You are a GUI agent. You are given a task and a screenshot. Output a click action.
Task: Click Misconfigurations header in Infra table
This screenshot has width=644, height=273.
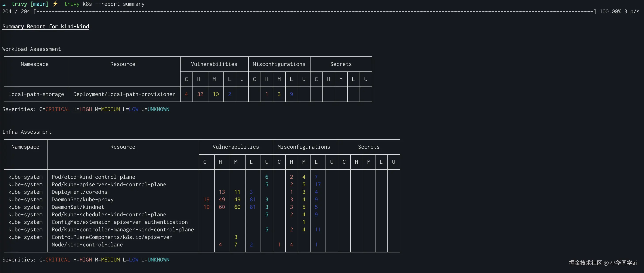pyautogui.click(x=303, y=147)
